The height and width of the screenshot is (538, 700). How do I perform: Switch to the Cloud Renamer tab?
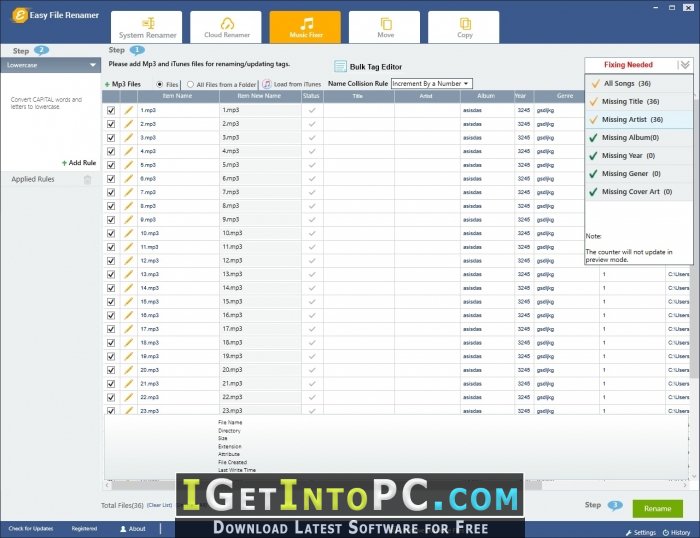[x=226, y=27]
